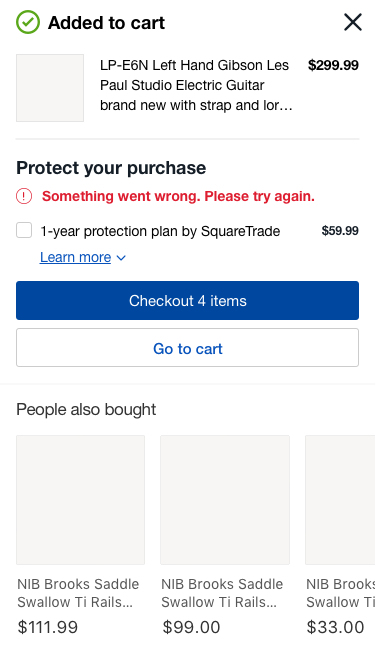
Task: Click the first NIB Brooks Saddle title
Action: pos(78,593)
